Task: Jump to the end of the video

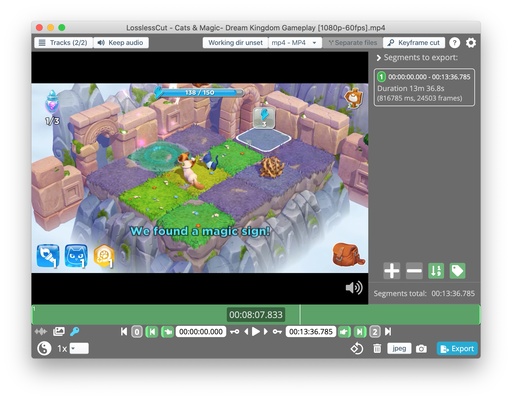Action: [x=388, y=332]
